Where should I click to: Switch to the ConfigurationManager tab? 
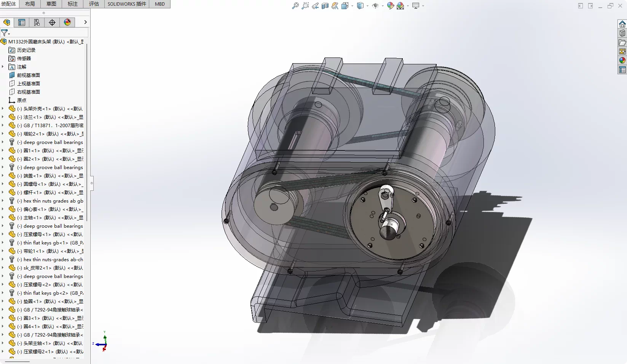(x=37, y=22)
